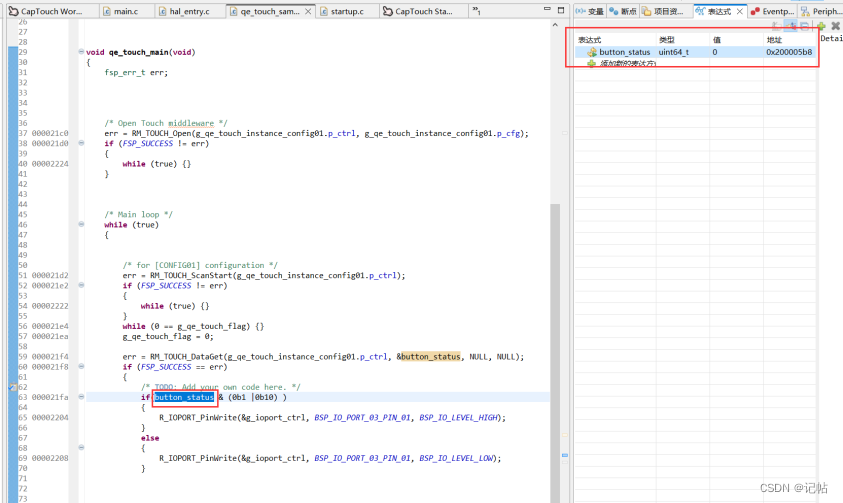
Task: Open the Variables (变量) view tab
Action: [590, 11]
